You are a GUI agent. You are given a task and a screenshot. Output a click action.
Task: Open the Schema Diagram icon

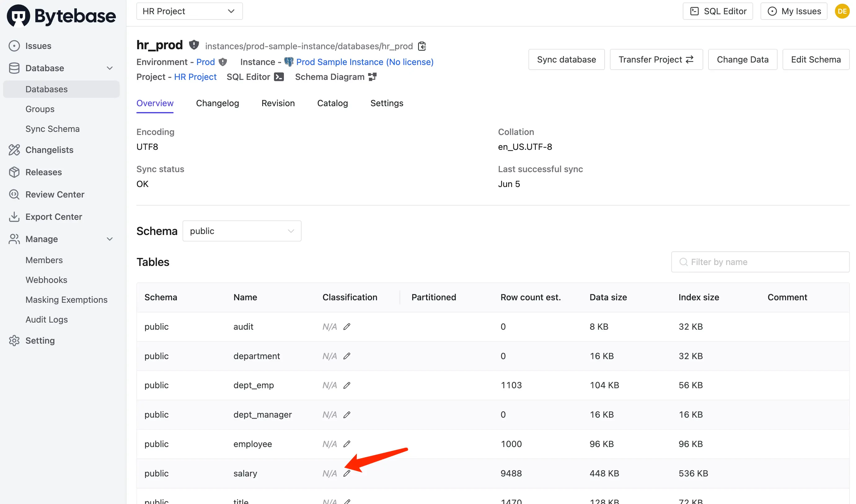pyautogui.click(x=372, y=77)
